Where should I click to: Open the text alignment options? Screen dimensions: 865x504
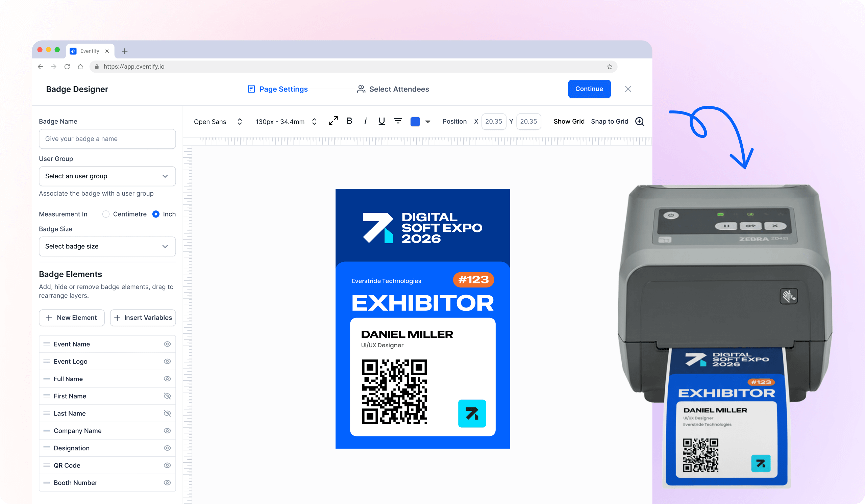[398, 121]
